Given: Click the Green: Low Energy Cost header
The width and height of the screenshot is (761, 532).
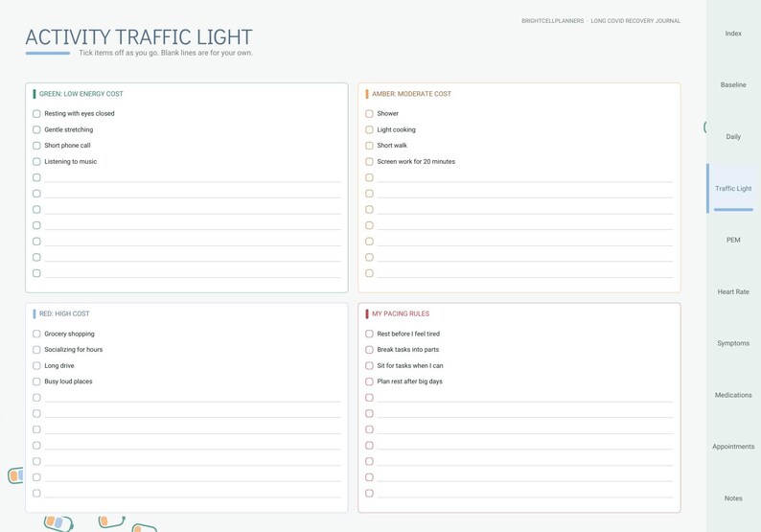Looking at the screenshot, I should click(81, 94).
